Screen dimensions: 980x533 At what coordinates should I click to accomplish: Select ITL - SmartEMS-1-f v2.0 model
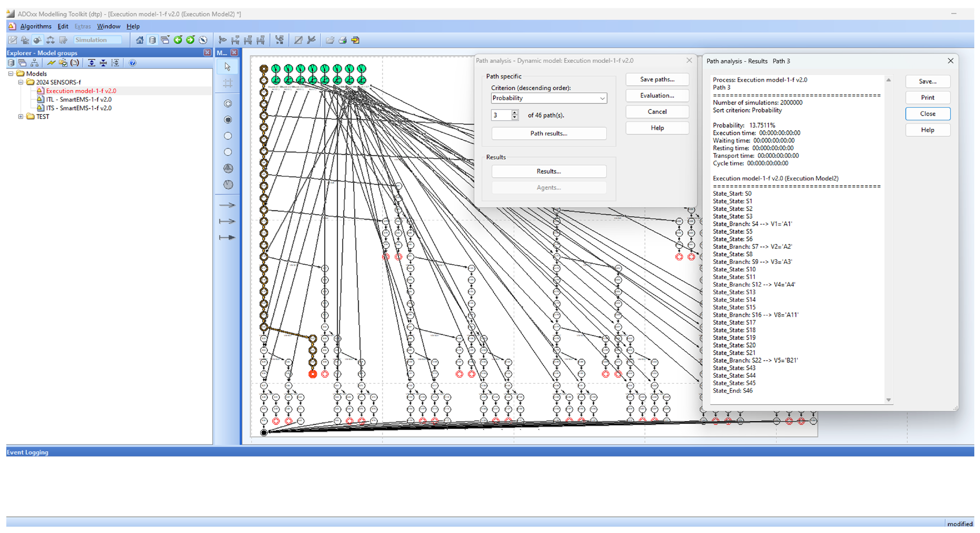point(79,99)
